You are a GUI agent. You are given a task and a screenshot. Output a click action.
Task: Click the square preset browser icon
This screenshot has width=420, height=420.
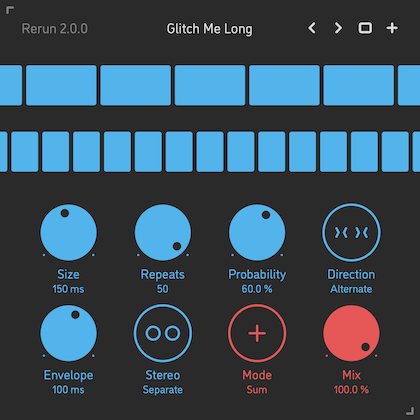pyautogui.click(x=365, y=28)
